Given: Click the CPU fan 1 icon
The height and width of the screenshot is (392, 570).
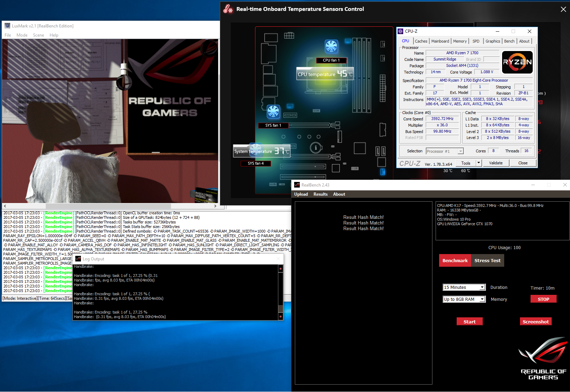Looking at the screenshot, I should (331, 46).
